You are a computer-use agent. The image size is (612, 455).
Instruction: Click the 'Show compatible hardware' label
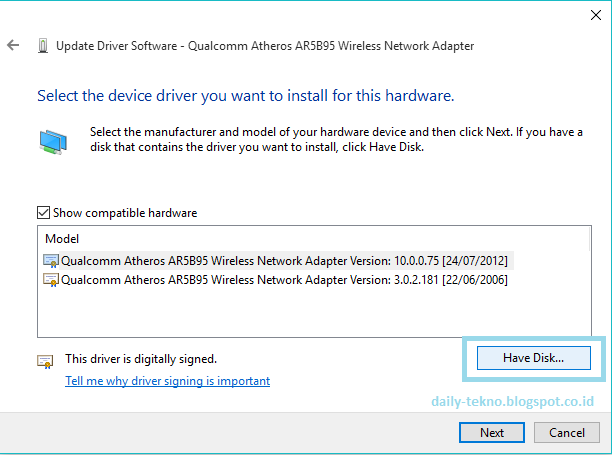[125, 213]
